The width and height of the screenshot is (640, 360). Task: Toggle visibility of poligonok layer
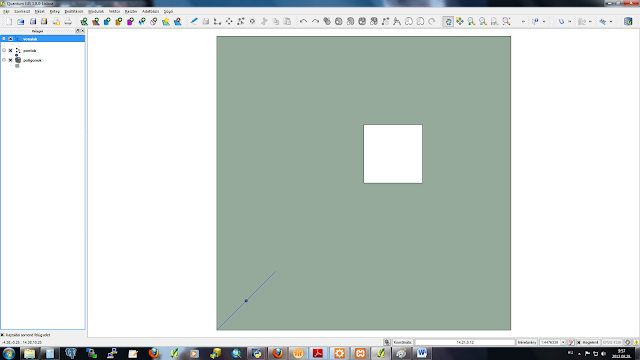coord(11,60)
